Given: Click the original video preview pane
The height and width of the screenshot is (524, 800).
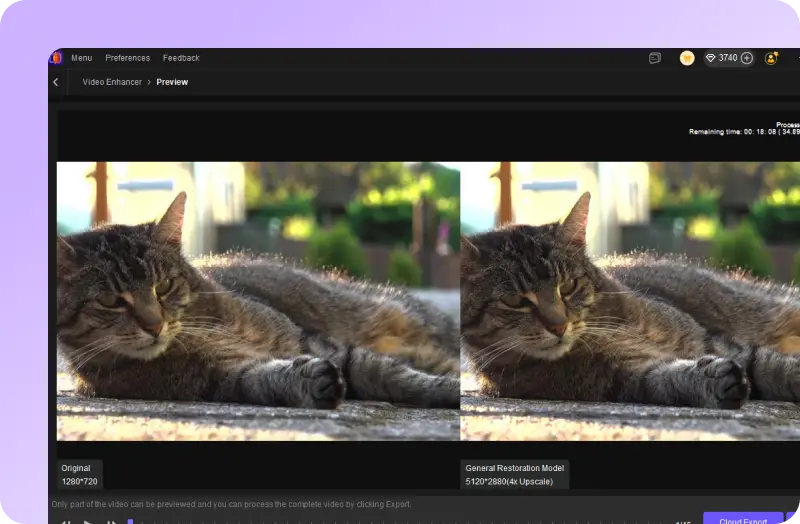Looking at the screenshot, I should coord(258,301).
